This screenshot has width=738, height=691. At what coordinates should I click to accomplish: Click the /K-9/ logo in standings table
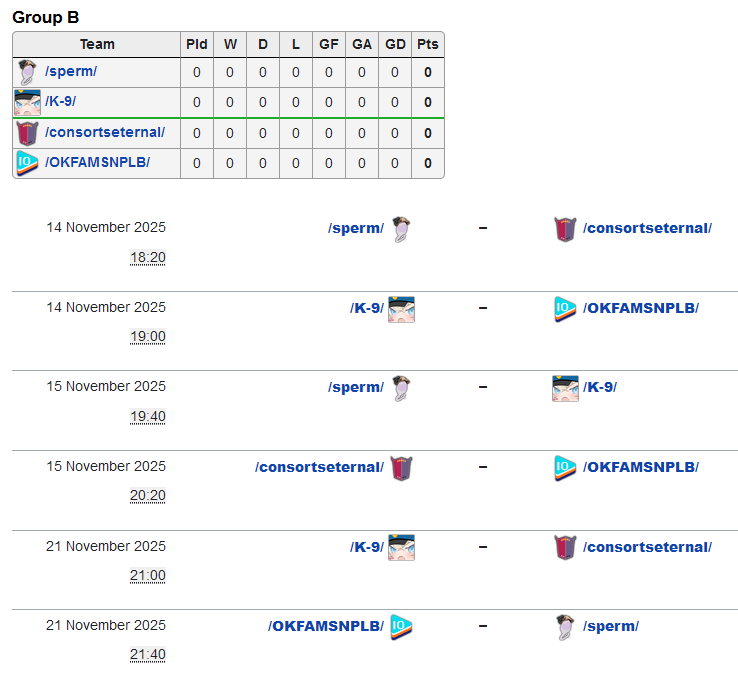click(x=28, y=102)
